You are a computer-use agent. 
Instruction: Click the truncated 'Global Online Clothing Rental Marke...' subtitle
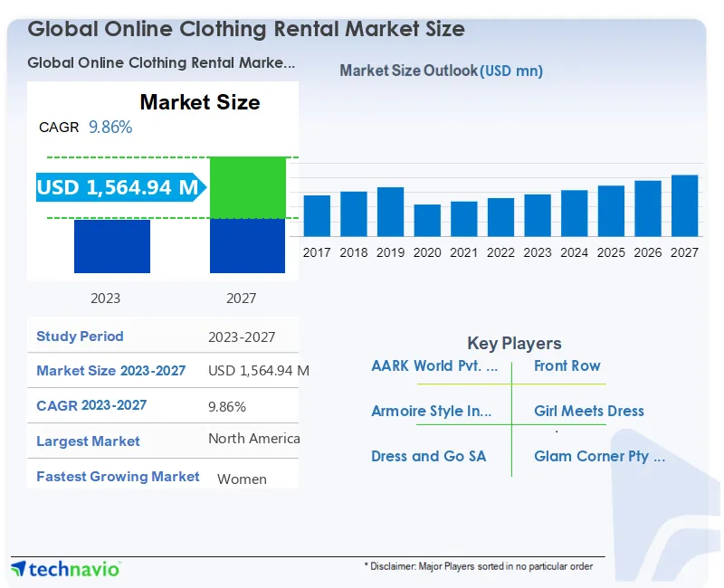[161, 62]
